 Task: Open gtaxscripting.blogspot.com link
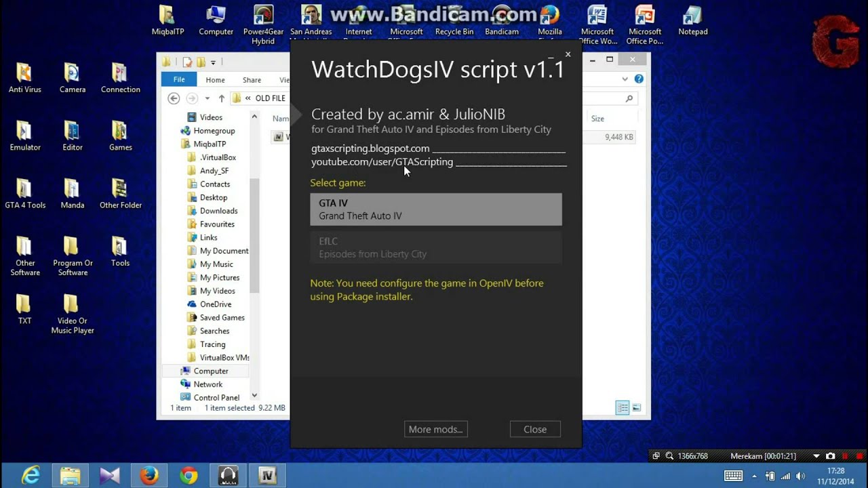[370, 148]
